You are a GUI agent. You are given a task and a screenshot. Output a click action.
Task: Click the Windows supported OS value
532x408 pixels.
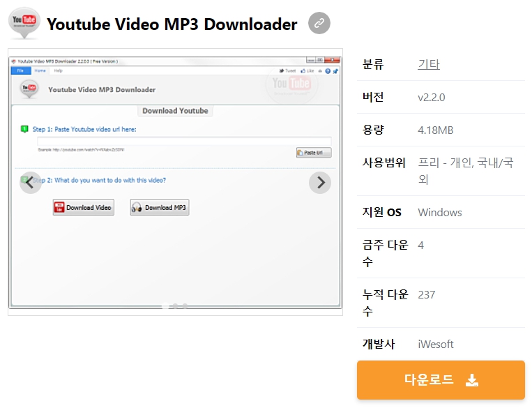[440, 213]
